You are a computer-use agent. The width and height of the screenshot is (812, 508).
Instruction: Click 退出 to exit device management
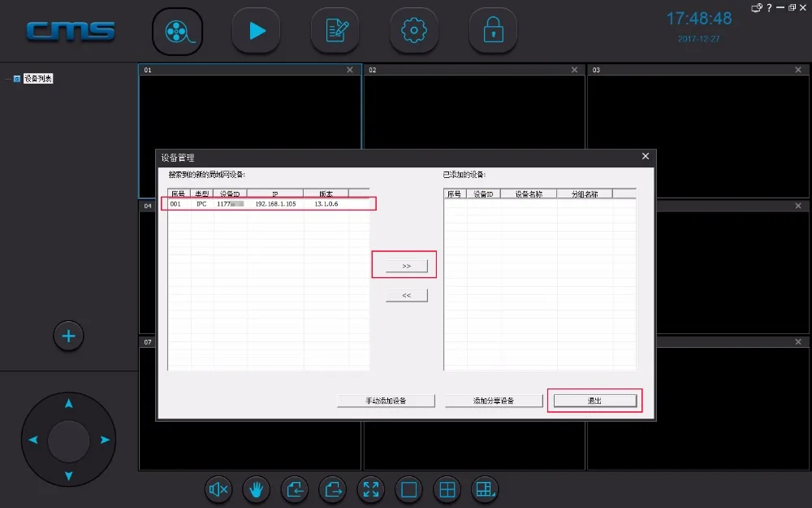[x=595, y=400]
